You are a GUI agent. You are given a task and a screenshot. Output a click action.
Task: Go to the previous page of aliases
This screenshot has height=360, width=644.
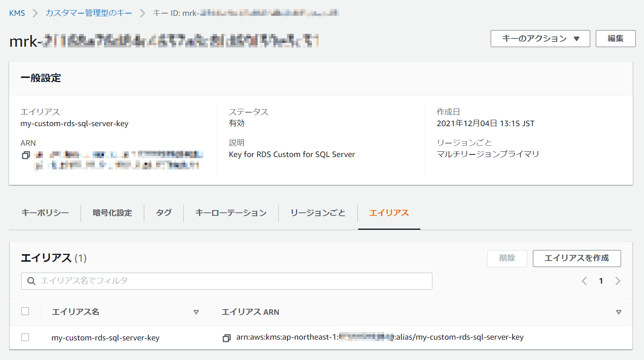click(584, 281)
